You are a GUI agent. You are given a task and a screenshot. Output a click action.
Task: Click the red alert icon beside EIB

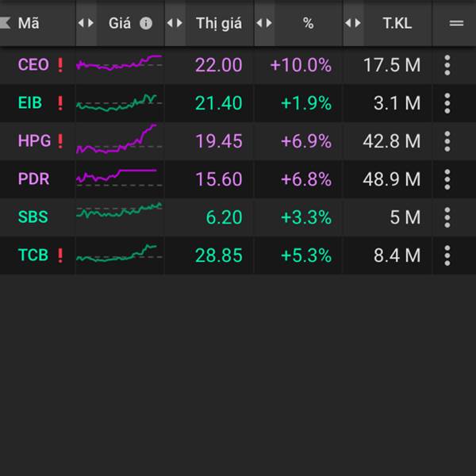click(60, 103)
